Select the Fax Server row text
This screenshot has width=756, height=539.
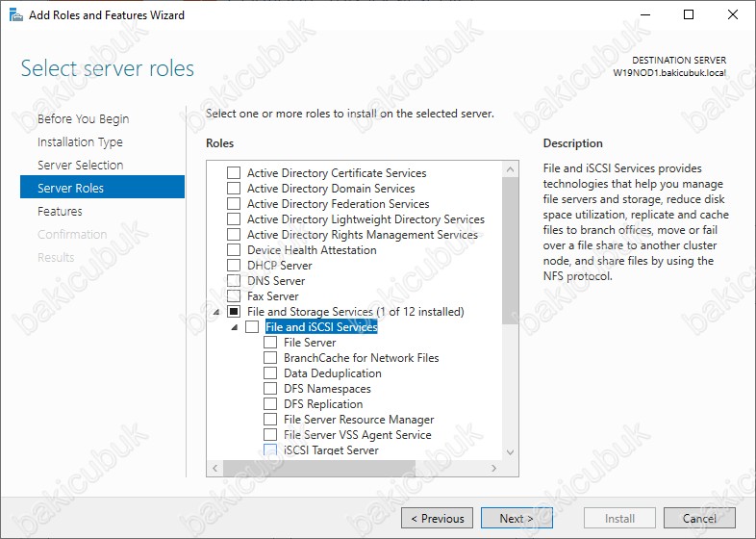pos(273,296)
